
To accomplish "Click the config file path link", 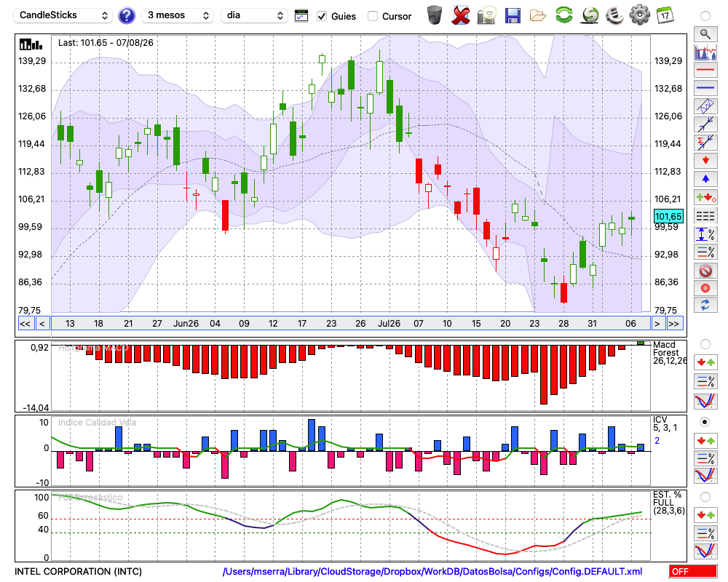I will point(432,571).
